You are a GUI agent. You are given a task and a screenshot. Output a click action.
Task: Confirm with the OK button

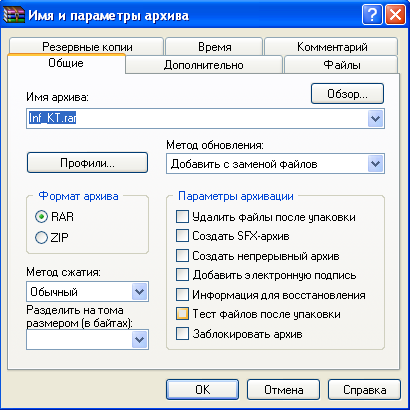(x=202, y=389)
